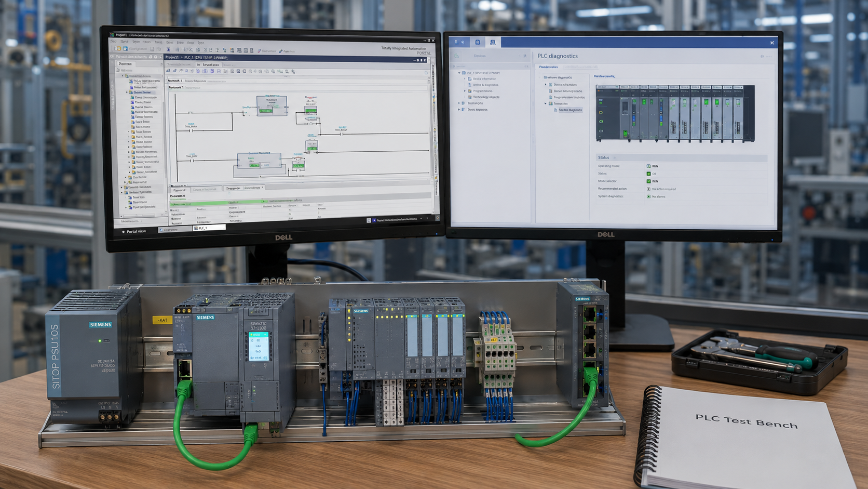Close the PLC diagnostics window
This screenshot has height=489, width=868.
click(772, 43)
